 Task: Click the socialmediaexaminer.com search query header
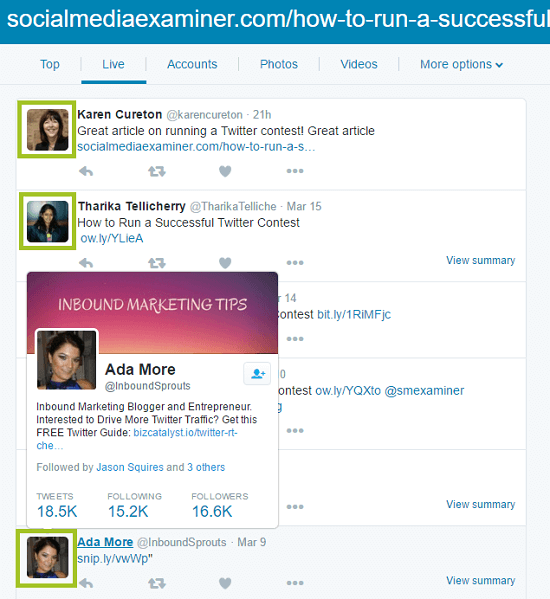(278, 19)
